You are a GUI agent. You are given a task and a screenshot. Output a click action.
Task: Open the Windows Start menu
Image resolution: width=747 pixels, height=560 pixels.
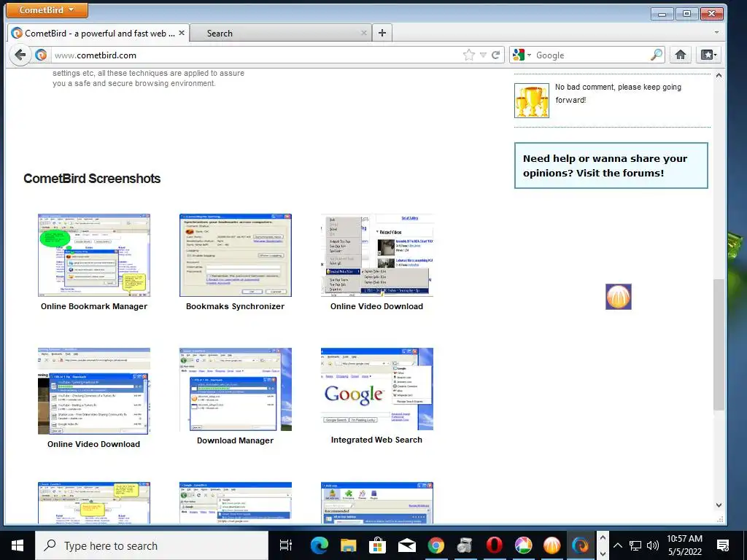(x=18, y=545)
